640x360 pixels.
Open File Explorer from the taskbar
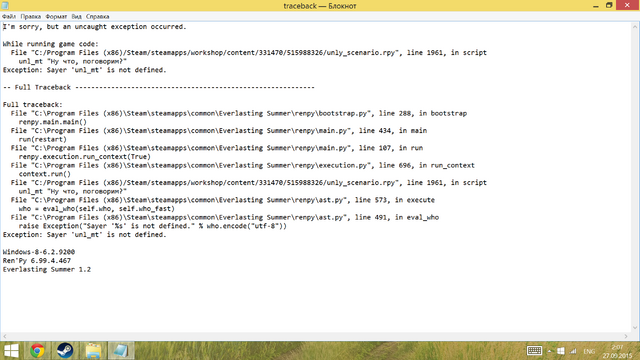(x=93, y=351)
